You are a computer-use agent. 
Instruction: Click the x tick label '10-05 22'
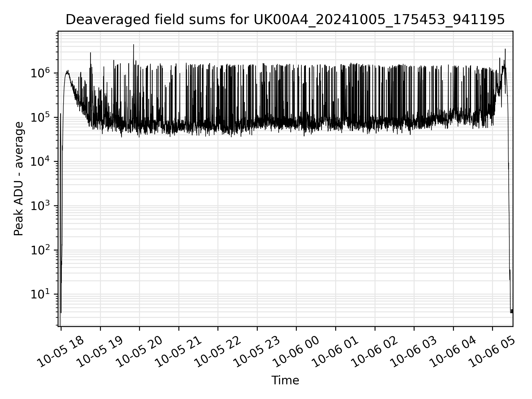pos(218,352)
